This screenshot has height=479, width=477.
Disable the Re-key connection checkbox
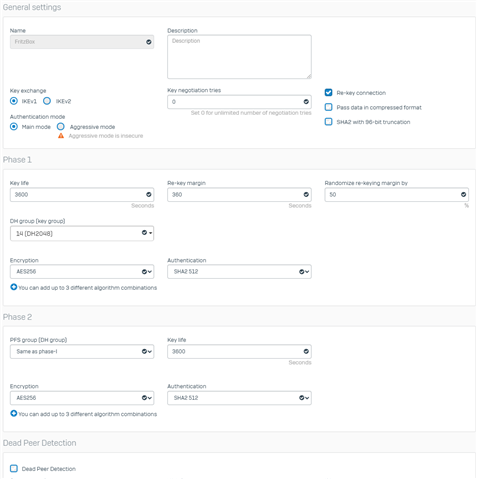pyautogui.click(x=328, y=92)
